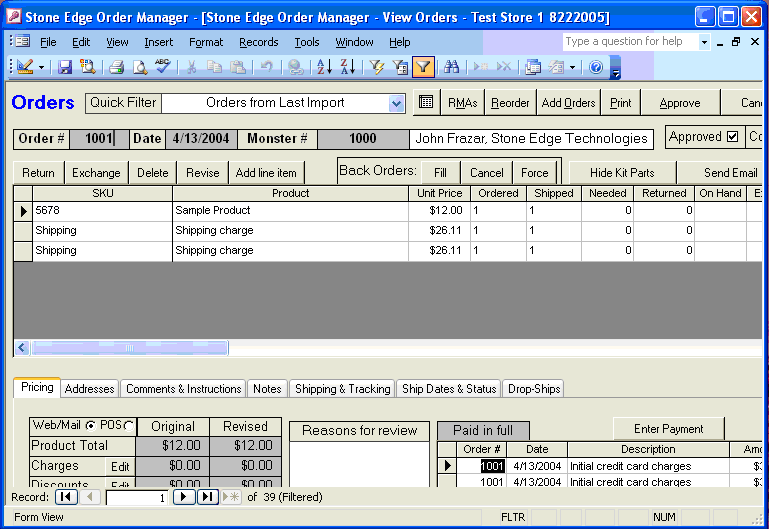
Task: Select the POS radio button
Action: 129,426
